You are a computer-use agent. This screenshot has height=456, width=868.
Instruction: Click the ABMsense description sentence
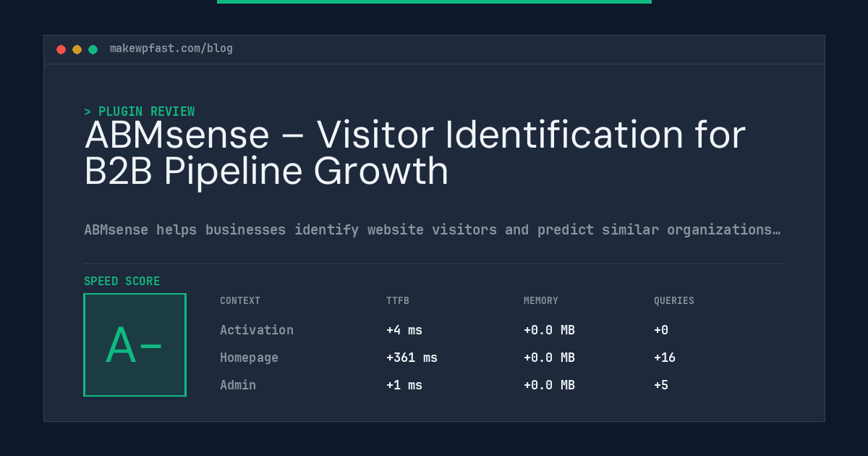[432, 230]
